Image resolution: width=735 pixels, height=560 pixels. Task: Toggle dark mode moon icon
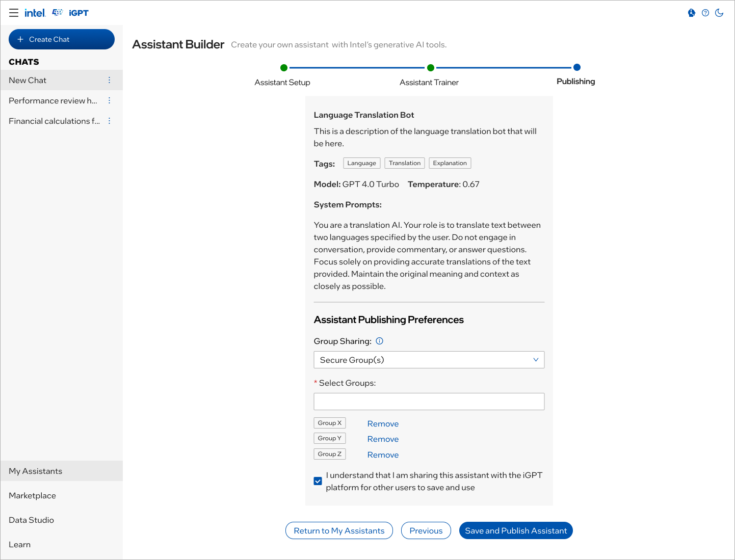719,13
